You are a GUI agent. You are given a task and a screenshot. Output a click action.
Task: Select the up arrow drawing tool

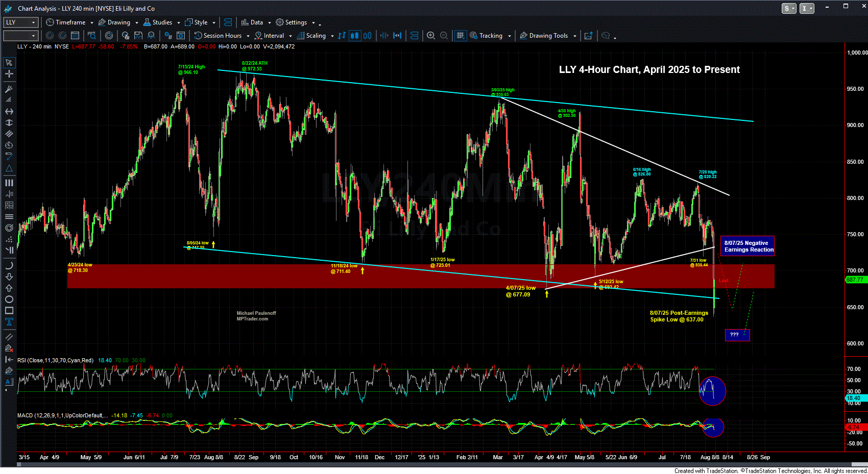[x=9, y=288]
